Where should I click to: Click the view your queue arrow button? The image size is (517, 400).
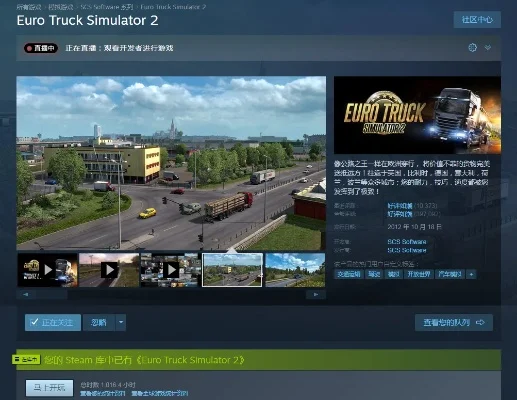click(454, 322)
